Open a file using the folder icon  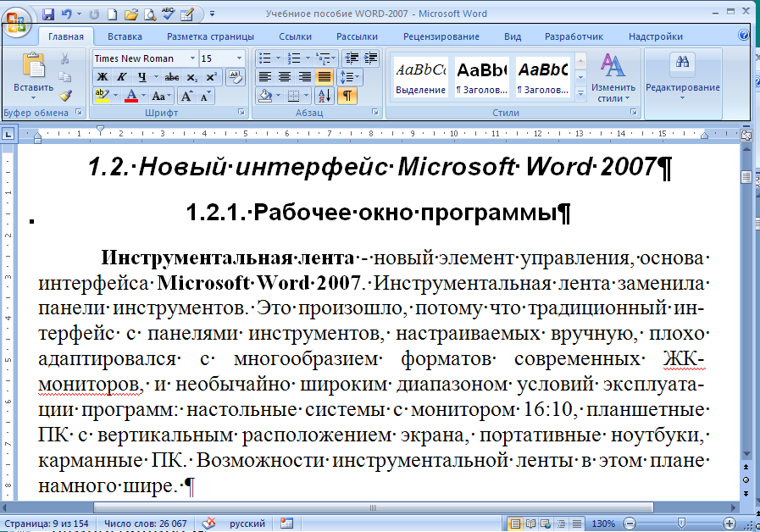(130, 14)
